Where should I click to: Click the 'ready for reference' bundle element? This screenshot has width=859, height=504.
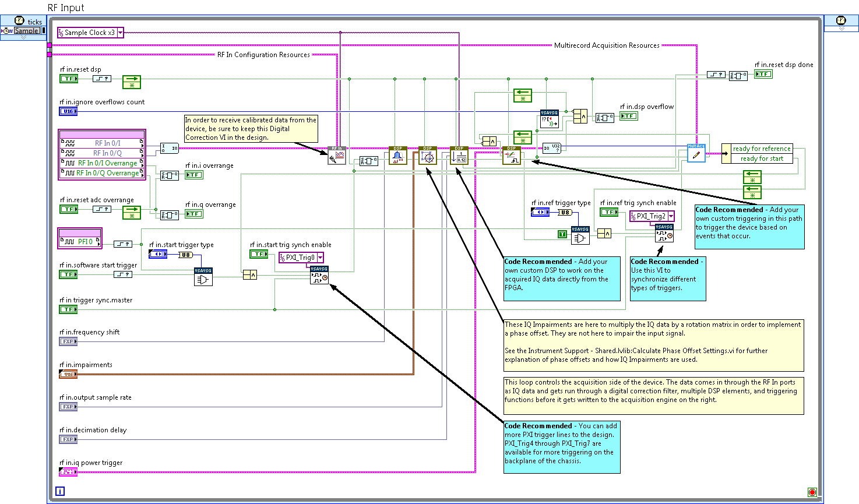761,149
